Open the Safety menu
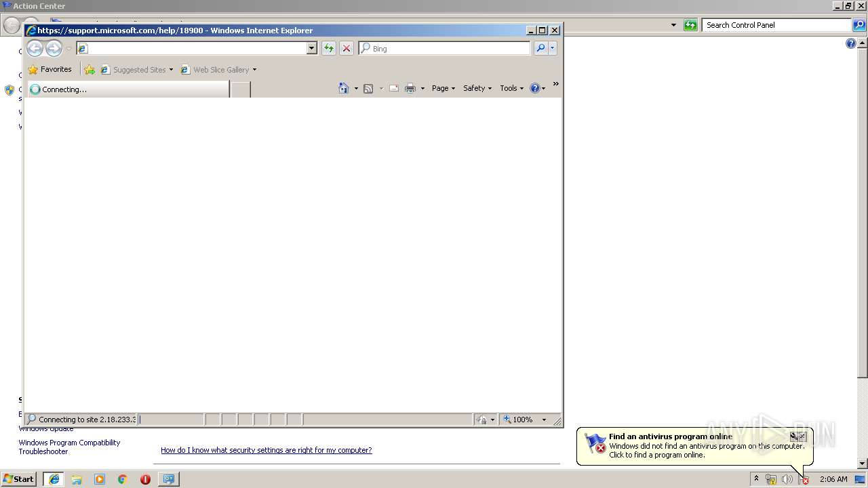The image size is (868, 488). pos(477,88)
